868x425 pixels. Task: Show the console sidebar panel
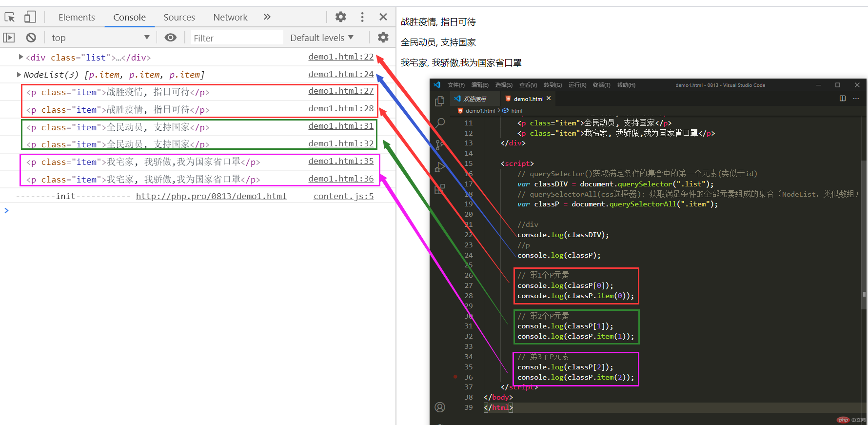tap(9, 38)
